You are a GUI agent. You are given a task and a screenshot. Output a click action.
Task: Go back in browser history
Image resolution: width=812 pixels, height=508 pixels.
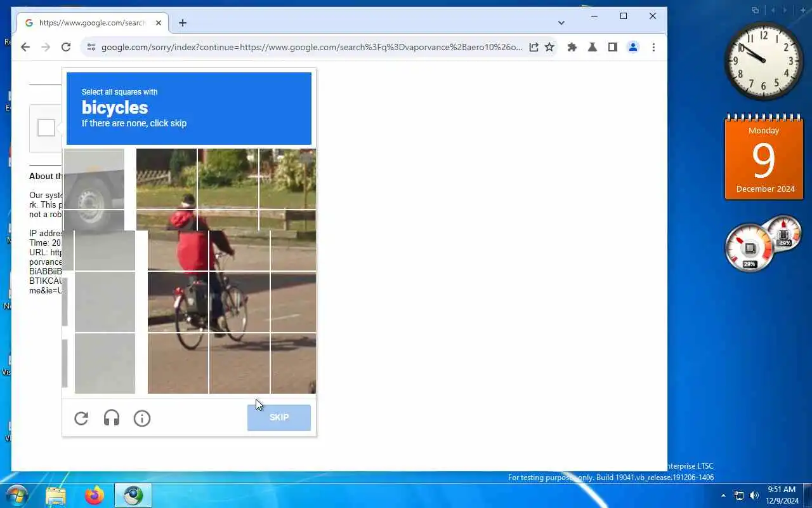(25, 47)
